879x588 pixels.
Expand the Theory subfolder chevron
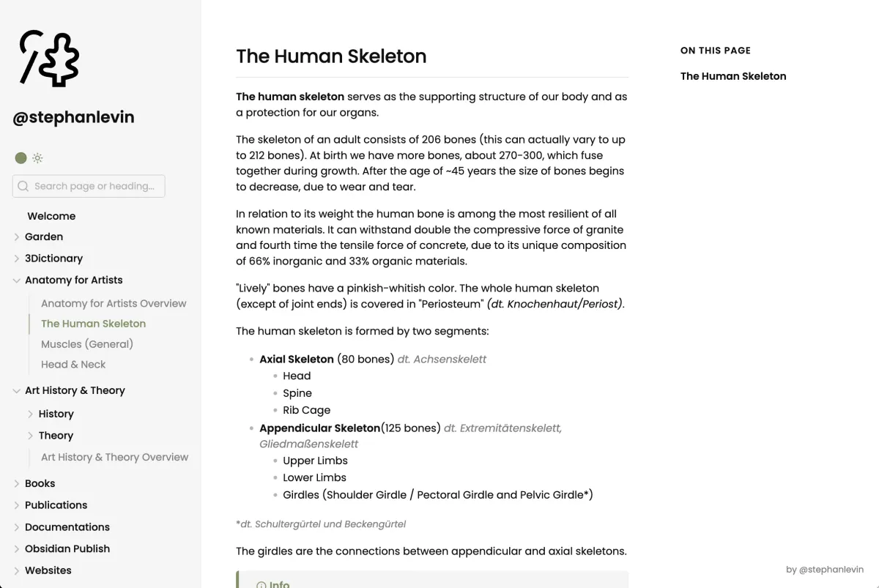pyautogui.click(x=31, y=436)
